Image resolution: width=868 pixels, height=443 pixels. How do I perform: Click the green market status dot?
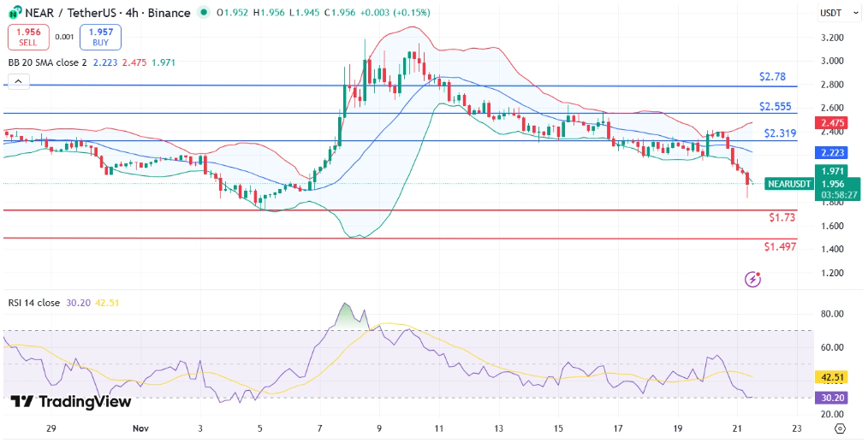pos(203,13)
